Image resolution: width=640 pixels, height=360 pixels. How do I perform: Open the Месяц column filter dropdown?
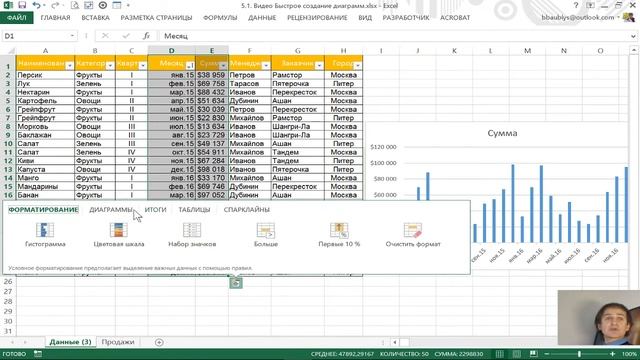coord(190,65)
